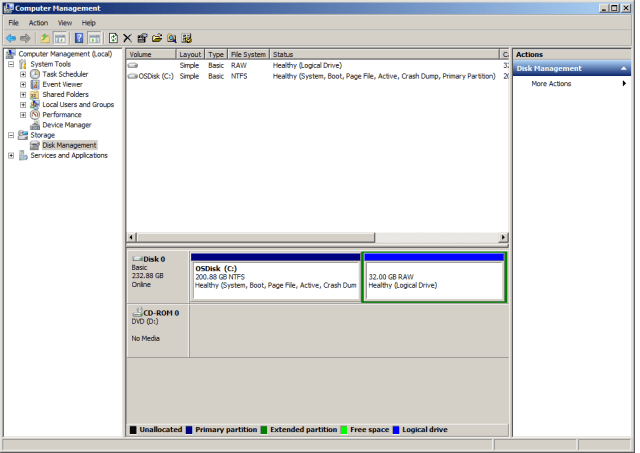
Task: Select Device Manager in the tree
Action: [x=66, y=125]
